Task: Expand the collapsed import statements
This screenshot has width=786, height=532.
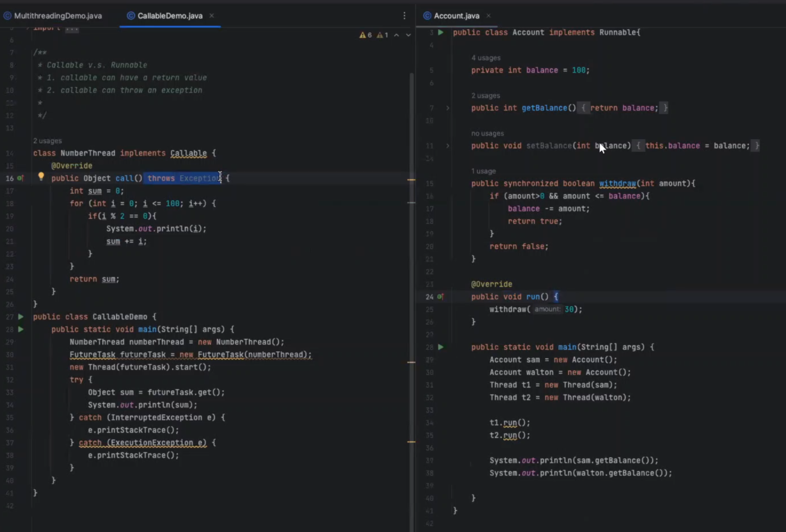Action: pos(72,28)
